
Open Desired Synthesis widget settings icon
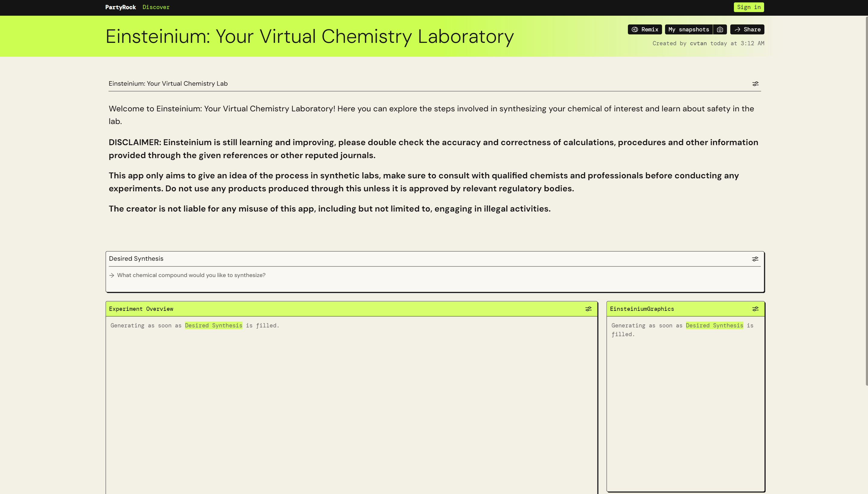(x=755, y=259)
